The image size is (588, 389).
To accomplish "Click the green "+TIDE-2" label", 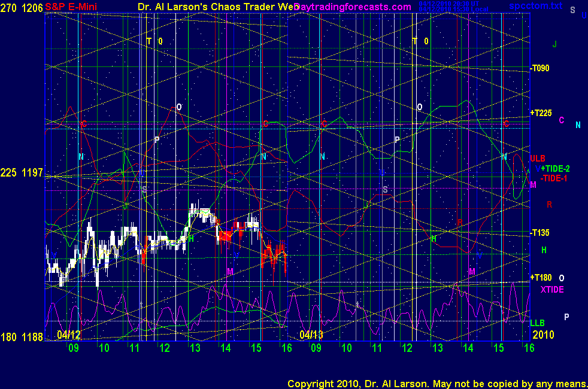I will click(x=555, y=169).
